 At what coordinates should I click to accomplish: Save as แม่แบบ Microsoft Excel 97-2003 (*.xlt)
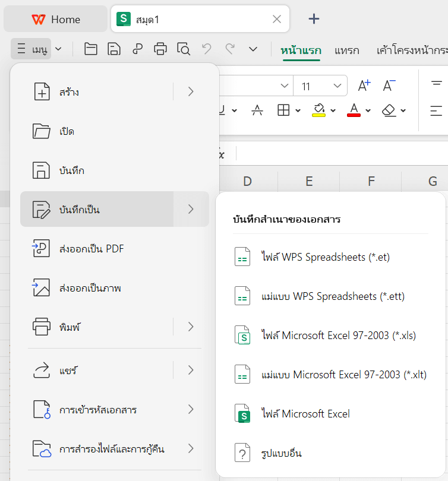coord(330,375)
